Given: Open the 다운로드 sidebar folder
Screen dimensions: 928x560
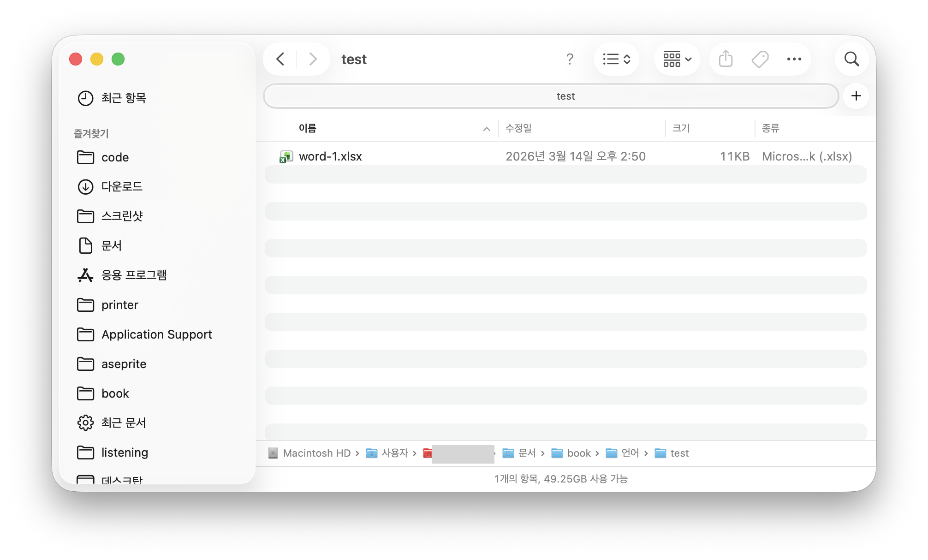Looking at the screenshot, I should (x=122, y=186).
